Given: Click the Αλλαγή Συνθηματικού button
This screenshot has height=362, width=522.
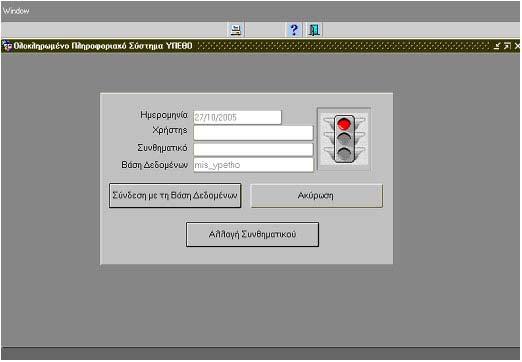Looking at the screenshot, I should click(252, 234).
